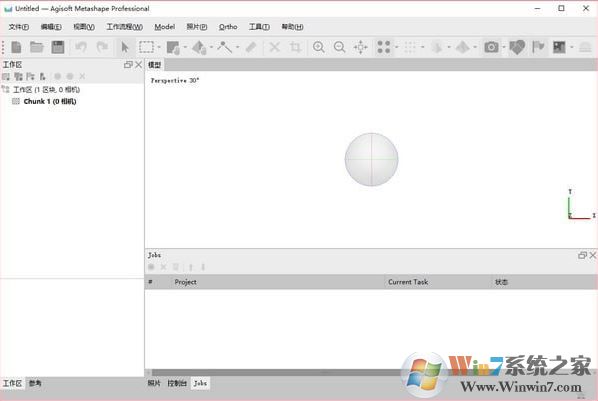Open the 工作流程(W) menu
The height and width of the screenshot is (401, 598).
coord(124,27)
